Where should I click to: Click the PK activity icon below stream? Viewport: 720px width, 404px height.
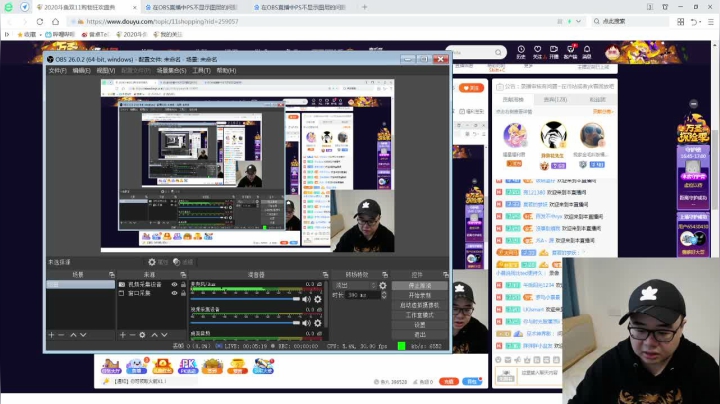pyautogui.click(x=188, y=366)
